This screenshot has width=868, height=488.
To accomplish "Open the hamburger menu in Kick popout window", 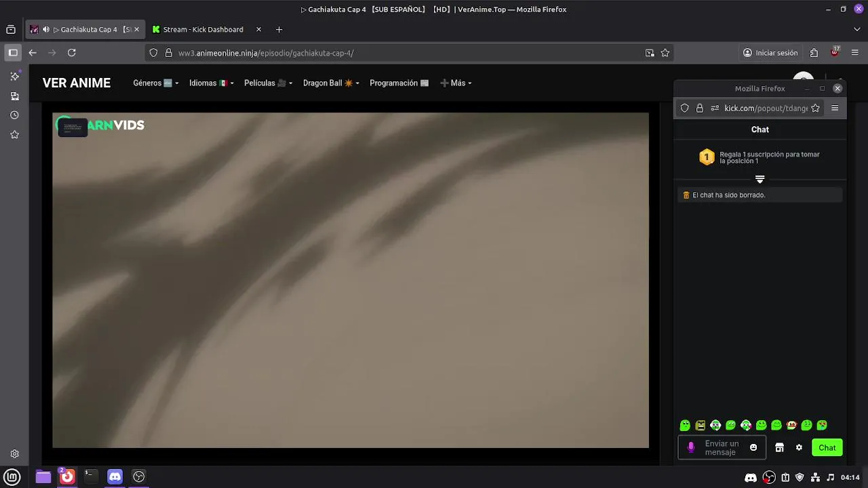I will [x=835, y=108].
